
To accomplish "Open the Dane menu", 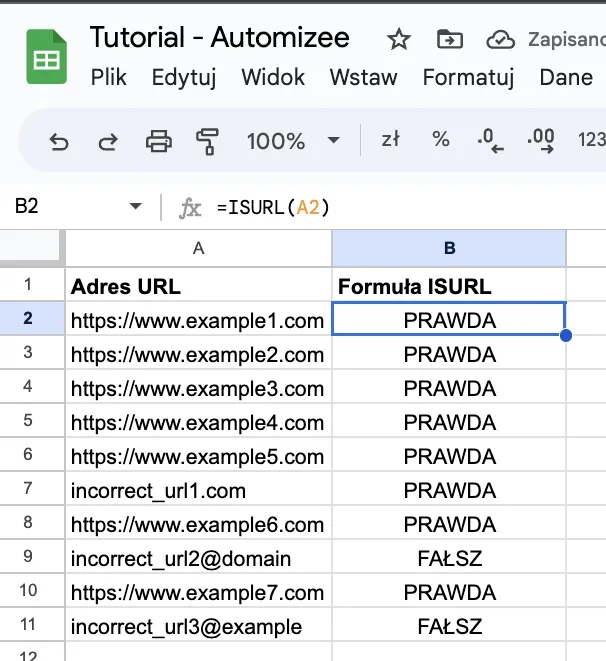I will pyautogui.click(x=566, y=78).
